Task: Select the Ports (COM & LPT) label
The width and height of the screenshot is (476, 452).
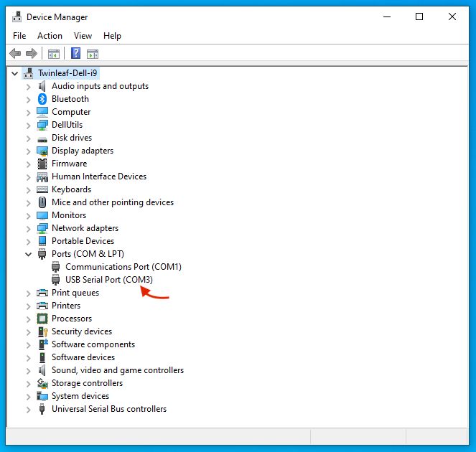Action: tap(88, 254)
